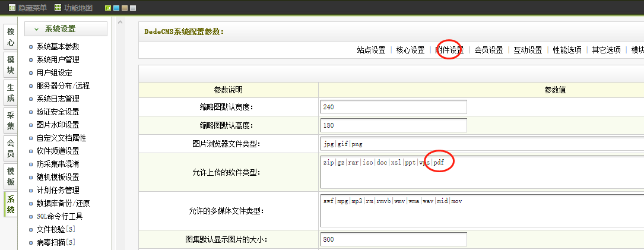Viewport: 644px width, 250px height.
Task: Switch to the 附件设置 tab
Action: (449, 50)
